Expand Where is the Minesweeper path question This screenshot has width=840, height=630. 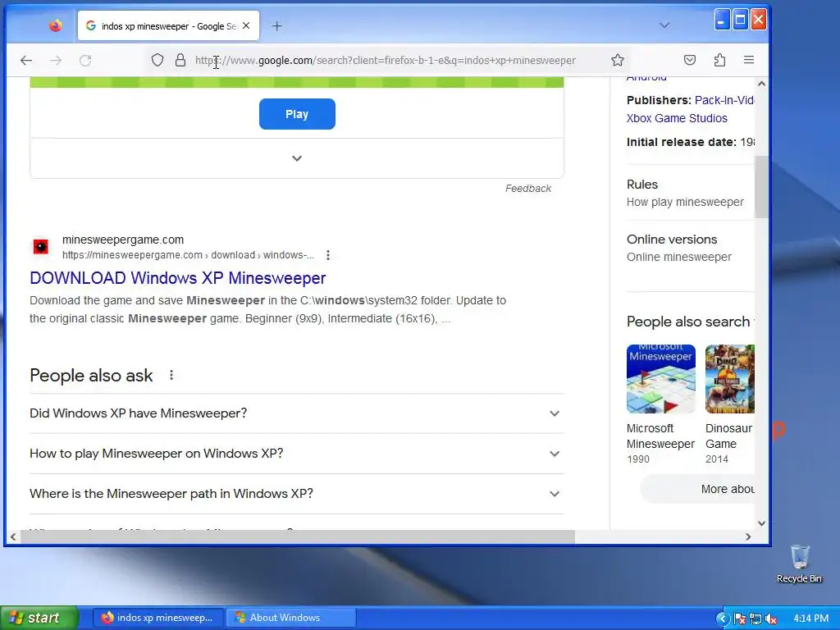(297, 494)
